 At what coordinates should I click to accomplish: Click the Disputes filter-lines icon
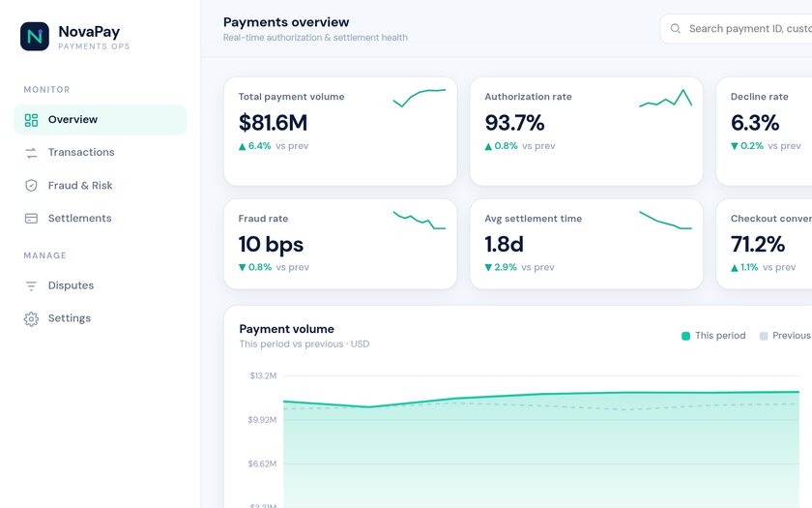[x=31, y=285]
